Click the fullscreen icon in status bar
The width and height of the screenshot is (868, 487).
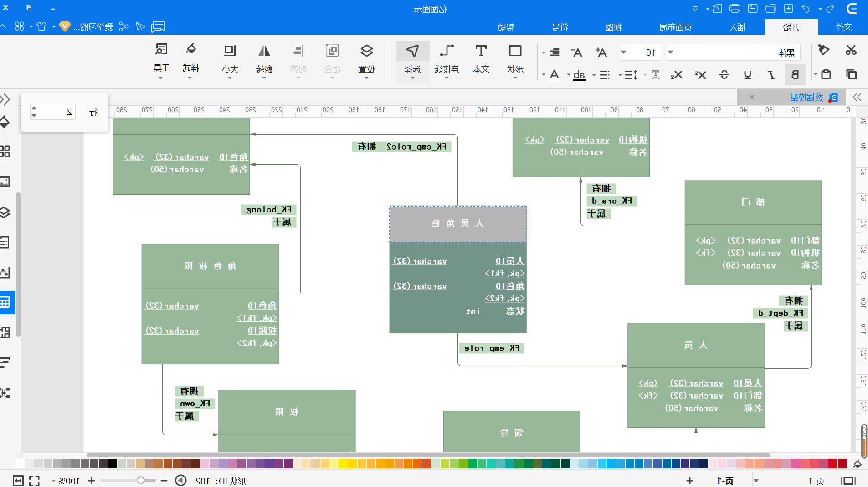click(x=35, y=481)
